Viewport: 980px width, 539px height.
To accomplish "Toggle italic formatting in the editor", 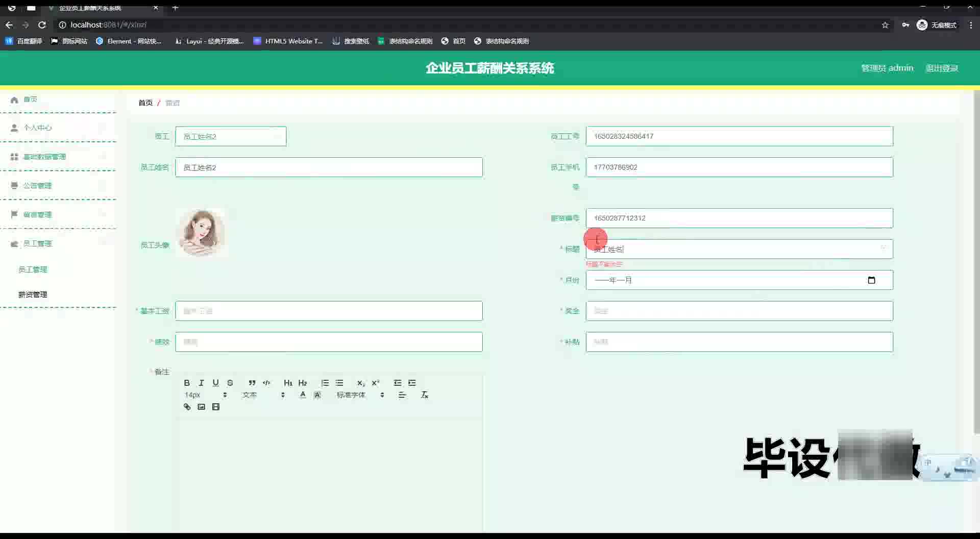I will [x=201, y=383].
